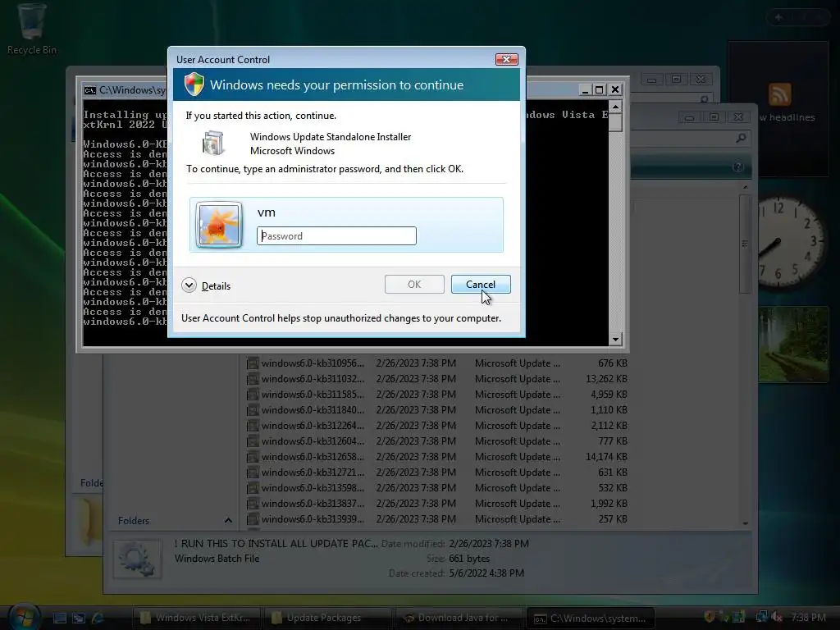Screen dimensions: 840x630
Task: Select file windows6.0-kb313939 in list
Action: [x=436, y=518]
